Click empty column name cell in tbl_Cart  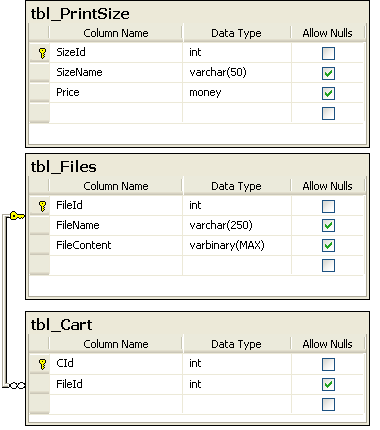(116, 404)
